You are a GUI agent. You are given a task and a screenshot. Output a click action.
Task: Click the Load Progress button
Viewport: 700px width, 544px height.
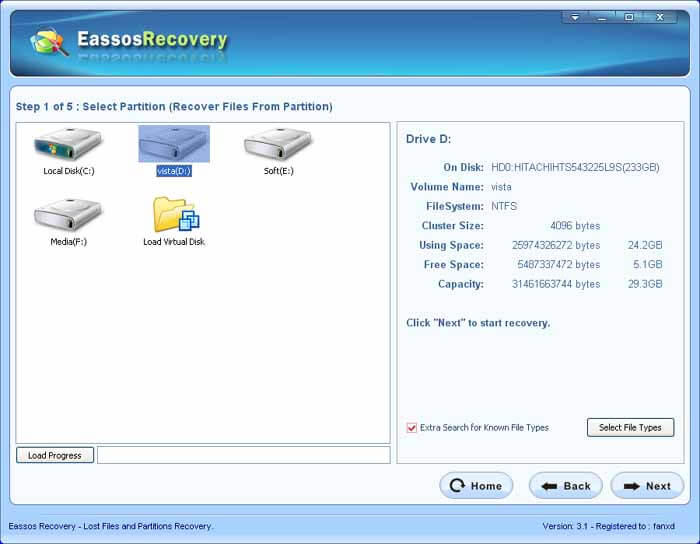55,455
